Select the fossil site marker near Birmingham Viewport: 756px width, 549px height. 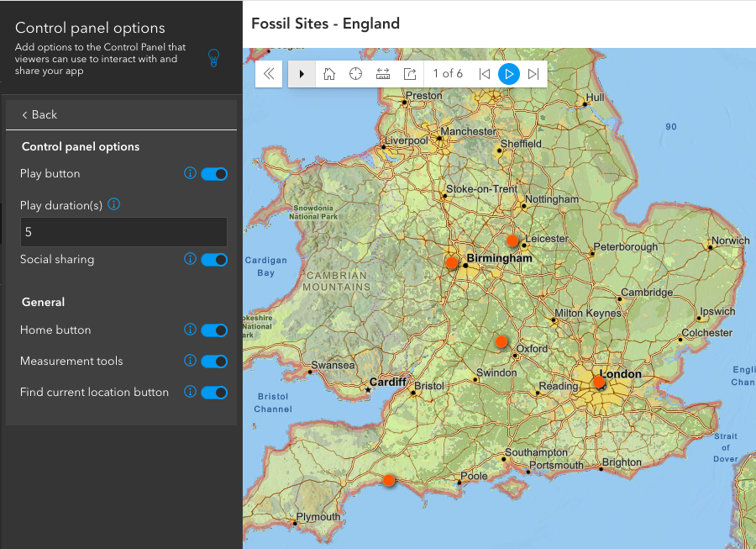(452, 262)
